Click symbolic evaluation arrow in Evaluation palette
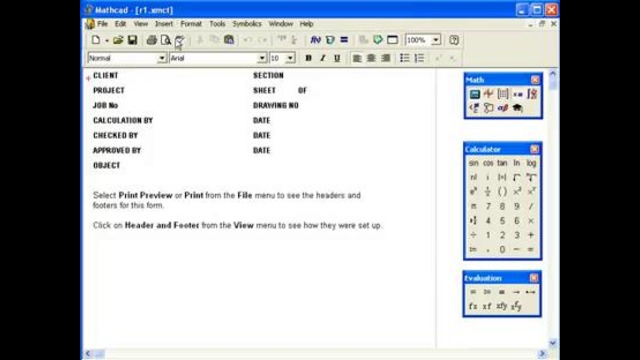Viewport: 640px width, 360px height. click(516, 292)
